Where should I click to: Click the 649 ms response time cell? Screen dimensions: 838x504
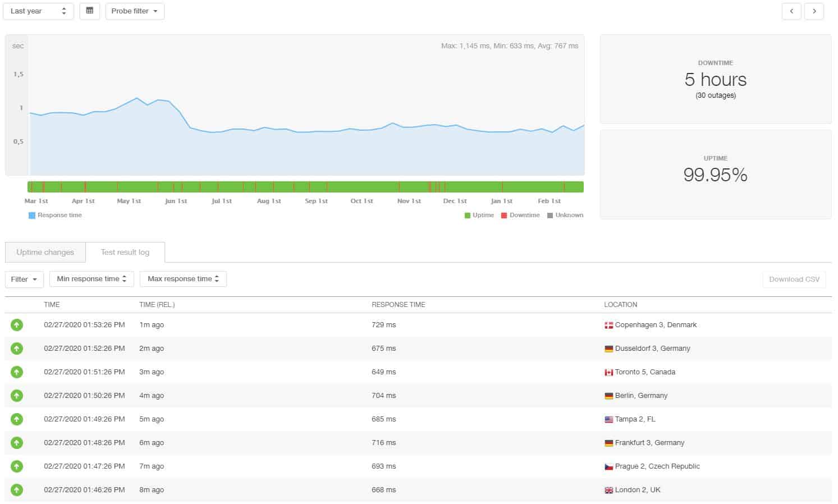click(384, 372)
